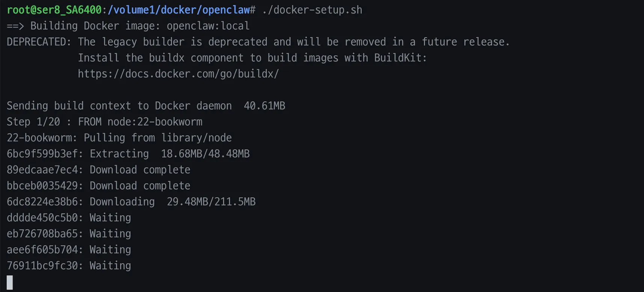
Task: Click the openclaw:local image name
Action: point(208,26)
